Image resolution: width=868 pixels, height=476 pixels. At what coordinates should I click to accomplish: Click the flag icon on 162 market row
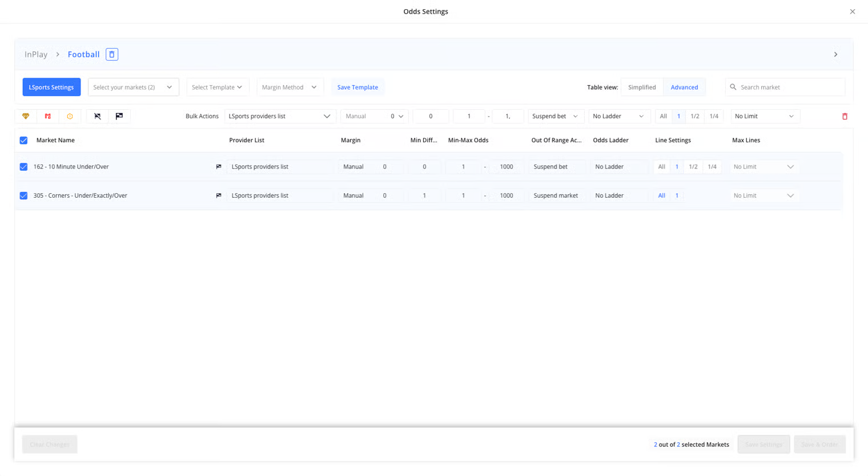point(219,167)
